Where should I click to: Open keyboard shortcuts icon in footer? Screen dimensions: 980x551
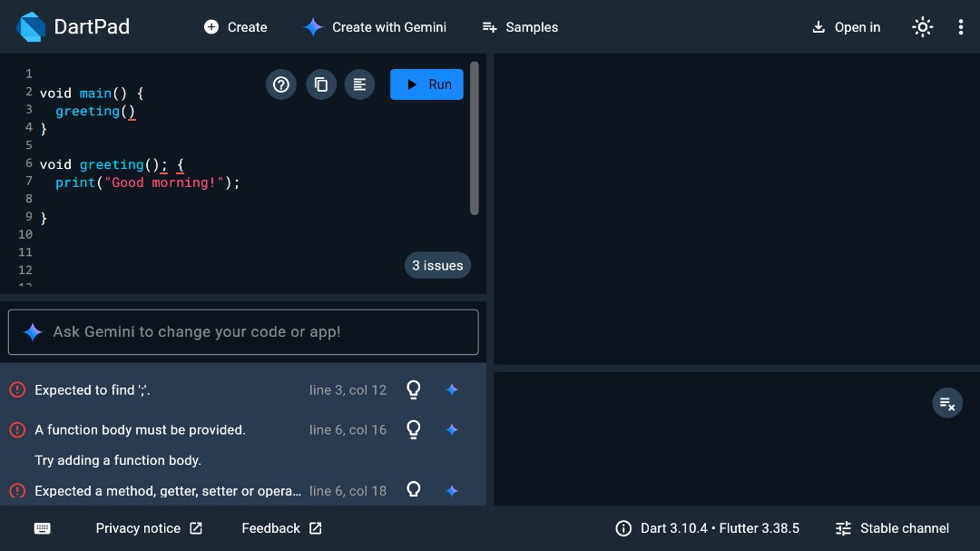(43, 528)
